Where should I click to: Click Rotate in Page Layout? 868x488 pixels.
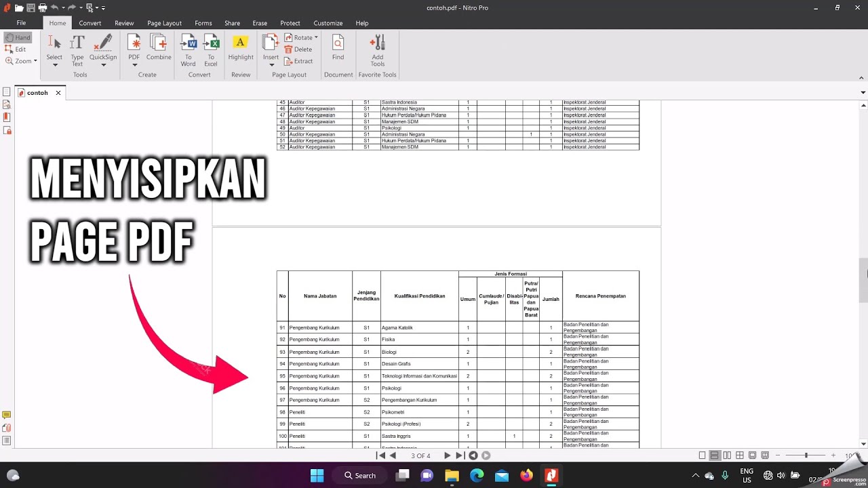[x=298, y=38]
